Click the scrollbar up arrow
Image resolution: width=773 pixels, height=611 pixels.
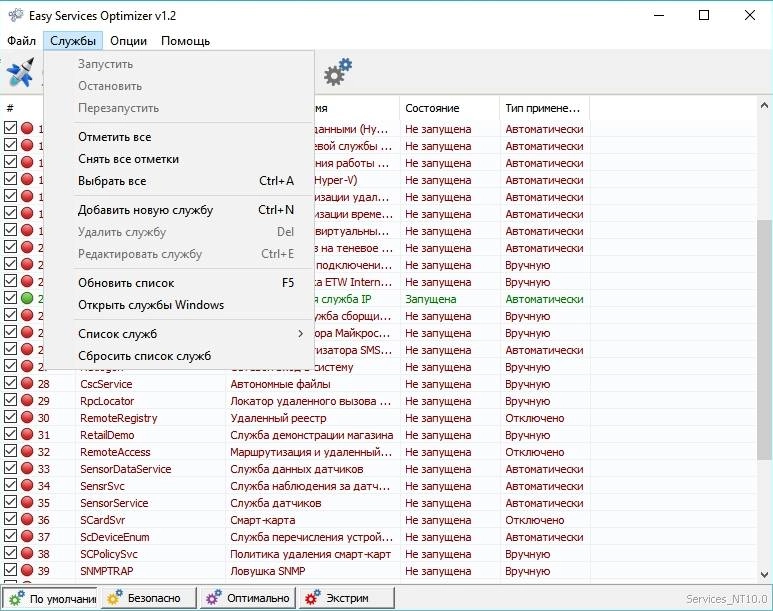pyautogui.click(x=764, y=105)
